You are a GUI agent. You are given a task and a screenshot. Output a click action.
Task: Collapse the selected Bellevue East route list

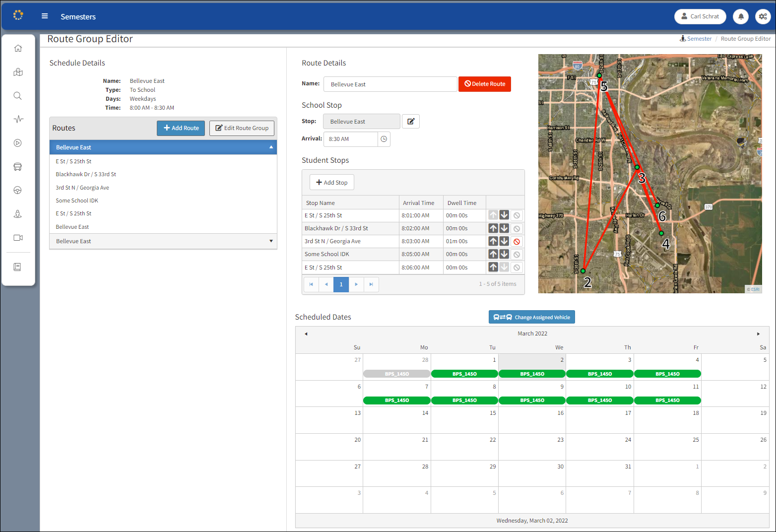271,147
